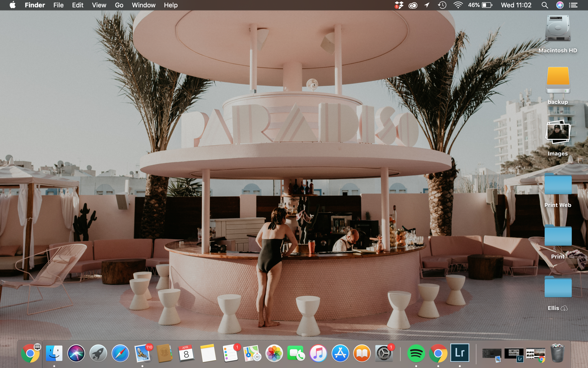The width and height of the screenshot is (588, 368).
Task: Open Finder from the dock
Action: tap(54, 353)
